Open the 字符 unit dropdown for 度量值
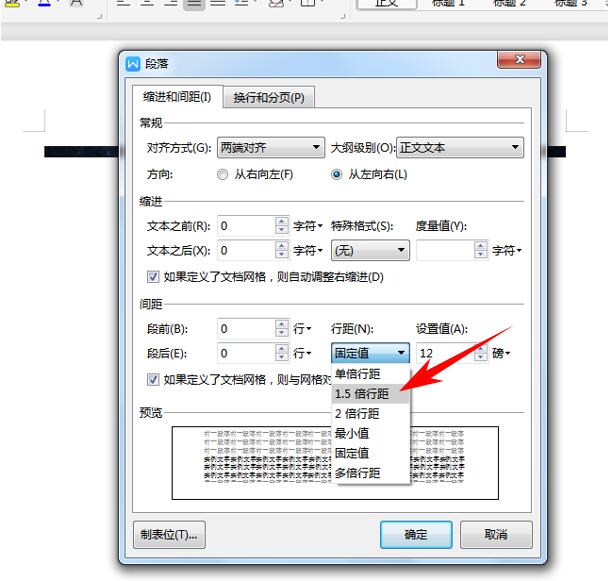 (507, 251)
